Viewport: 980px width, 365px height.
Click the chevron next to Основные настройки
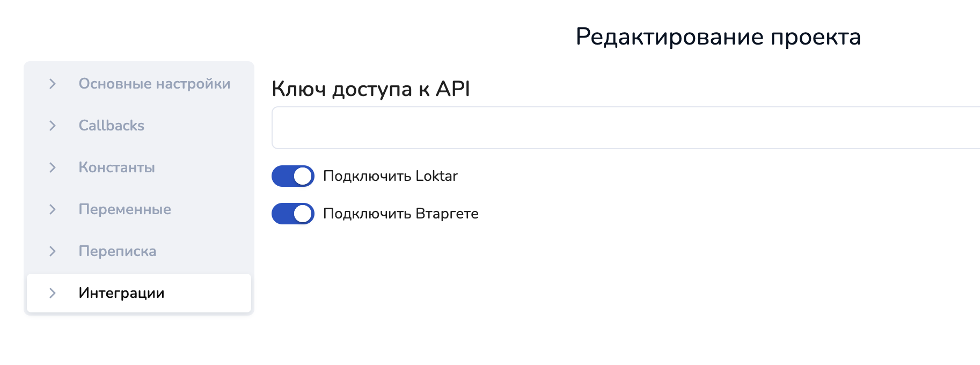(53, 84)
